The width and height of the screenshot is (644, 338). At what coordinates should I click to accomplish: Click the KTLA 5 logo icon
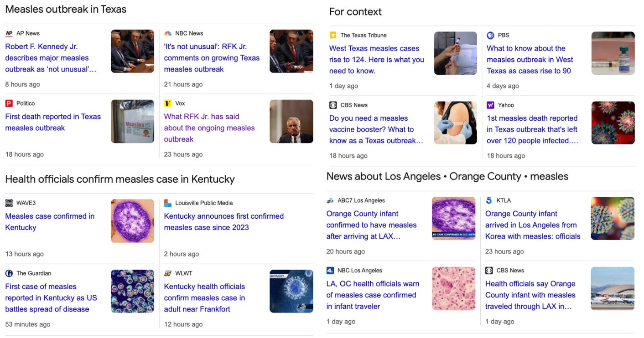pos(489,200)
